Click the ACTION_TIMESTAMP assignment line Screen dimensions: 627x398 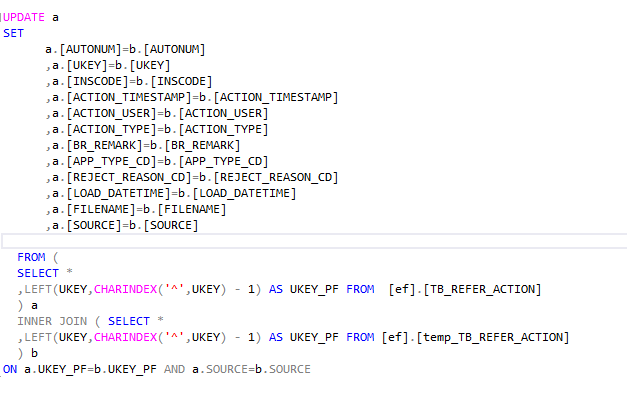pos(192,97)
